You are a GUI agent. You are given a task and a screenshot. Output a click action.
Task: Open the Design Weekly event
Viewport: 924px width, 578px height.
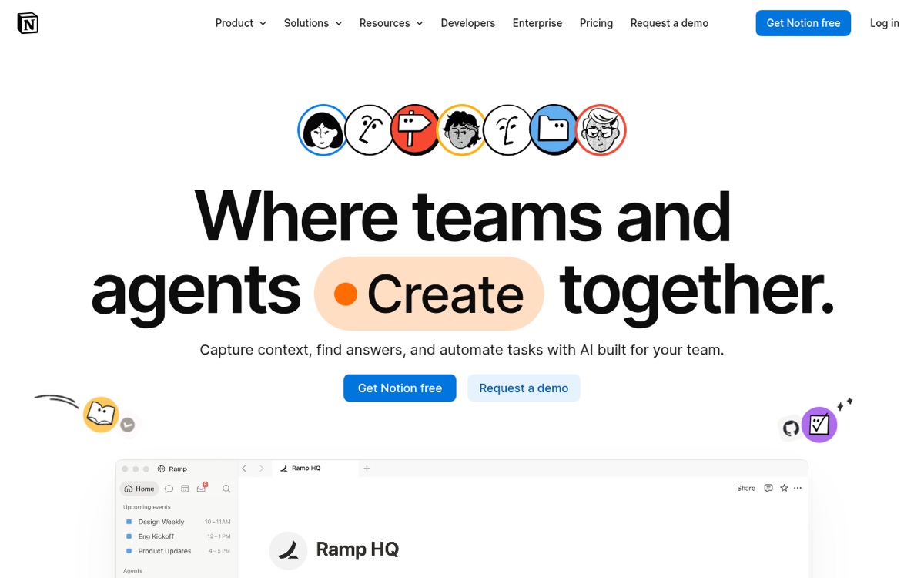click(x=178, y=522)
